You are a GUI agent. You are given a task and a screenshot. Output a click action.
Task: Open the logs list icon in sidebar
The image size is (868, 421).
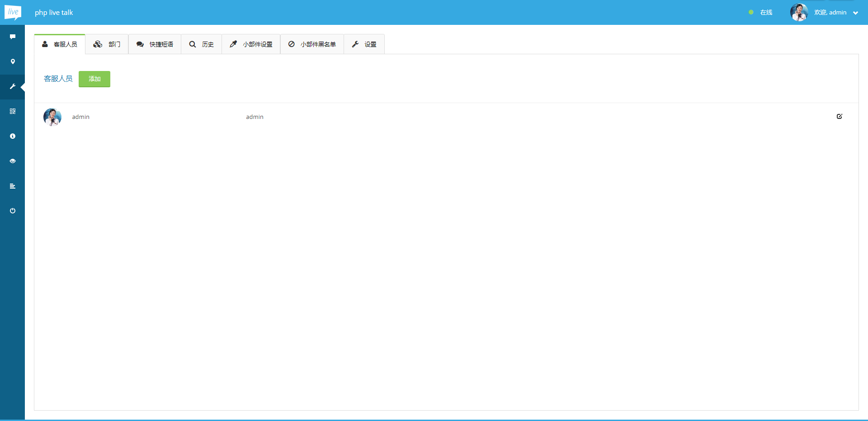click(x=13, y=186)
